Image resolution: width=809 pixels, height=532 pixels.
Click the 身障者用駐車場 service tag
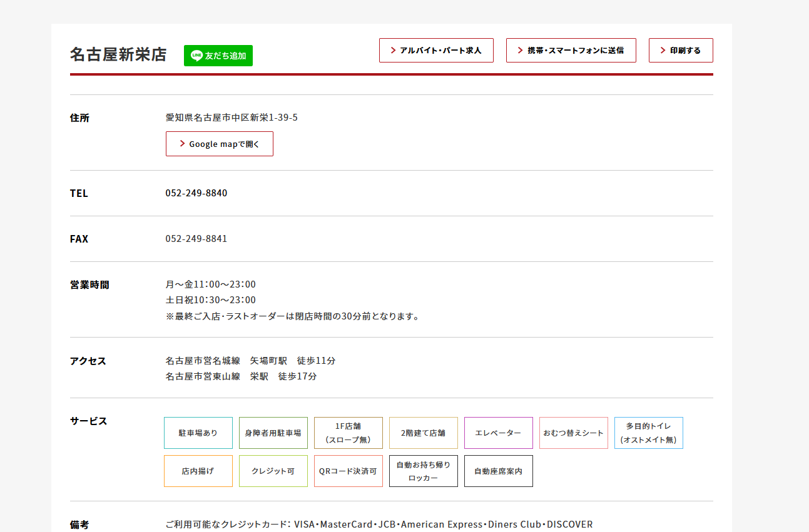click(x=273, y=433)
